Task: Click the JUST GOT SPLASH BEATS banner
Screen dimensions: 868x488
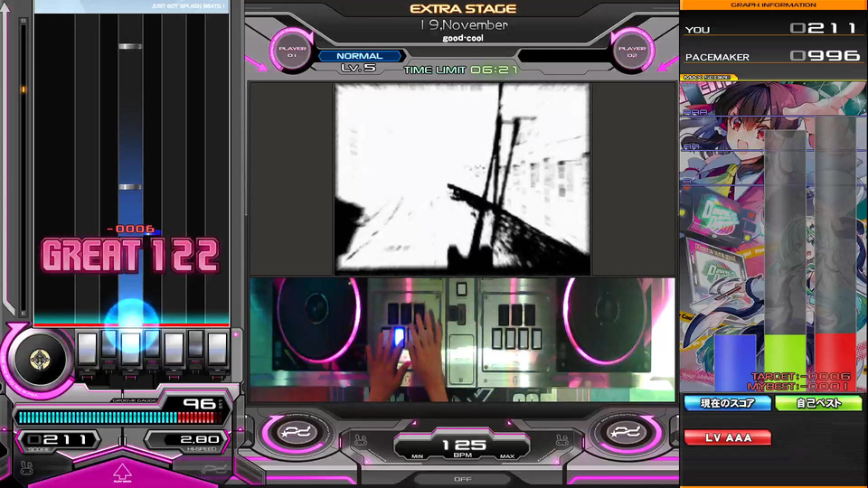Action: (x=188, y=6)
